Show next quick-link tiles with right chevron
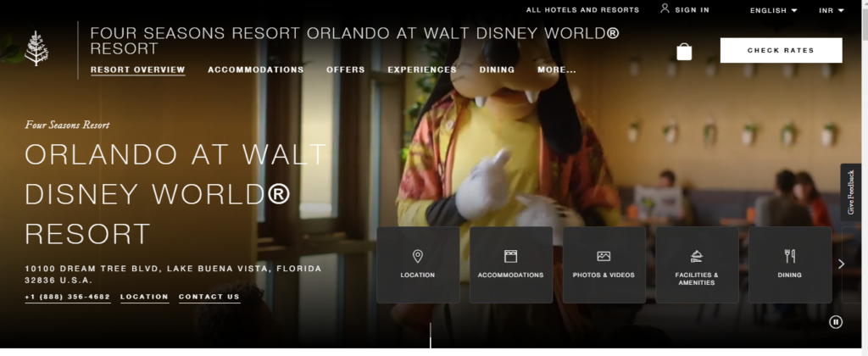This screenshot has width=868, height=356. pos(842,264)
